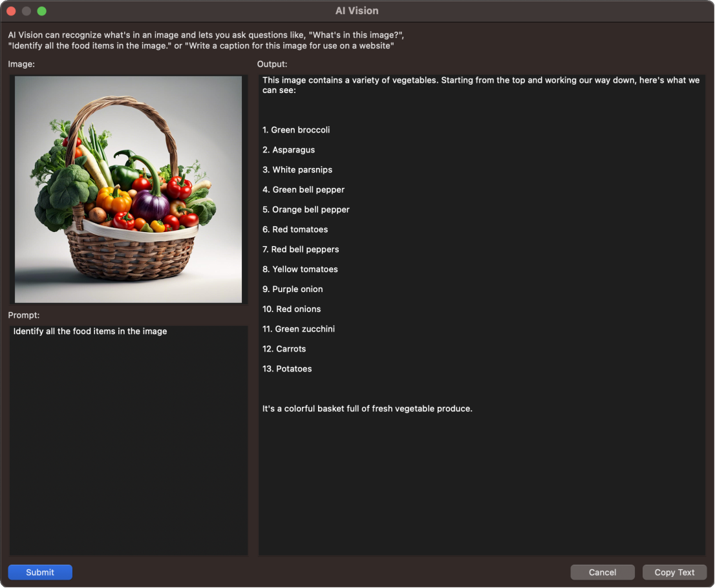Screen dimensions: 715x588
Task: Click the 'Purple onion' output entry
Action: pos(292,289)
